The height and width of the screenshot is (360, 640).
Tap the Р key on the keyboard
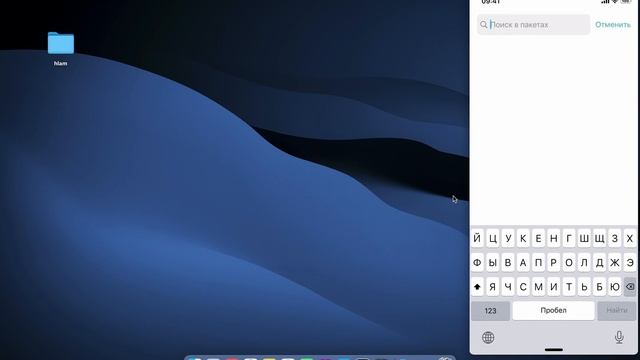coord(553,263)
